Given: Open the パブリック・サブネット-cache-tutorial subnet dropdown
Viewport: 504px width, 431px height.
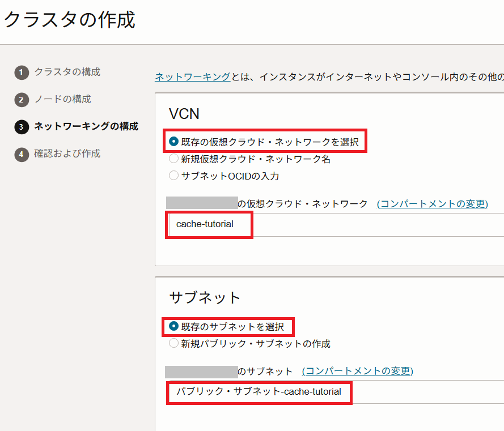Looking at the screenshot, I should pos(334,391).
